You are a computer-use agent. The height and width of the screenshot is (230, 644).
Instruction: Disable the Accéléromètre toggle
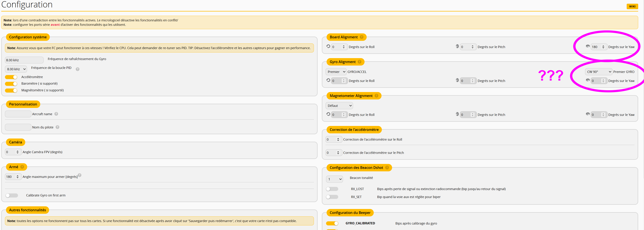point(11,77)
